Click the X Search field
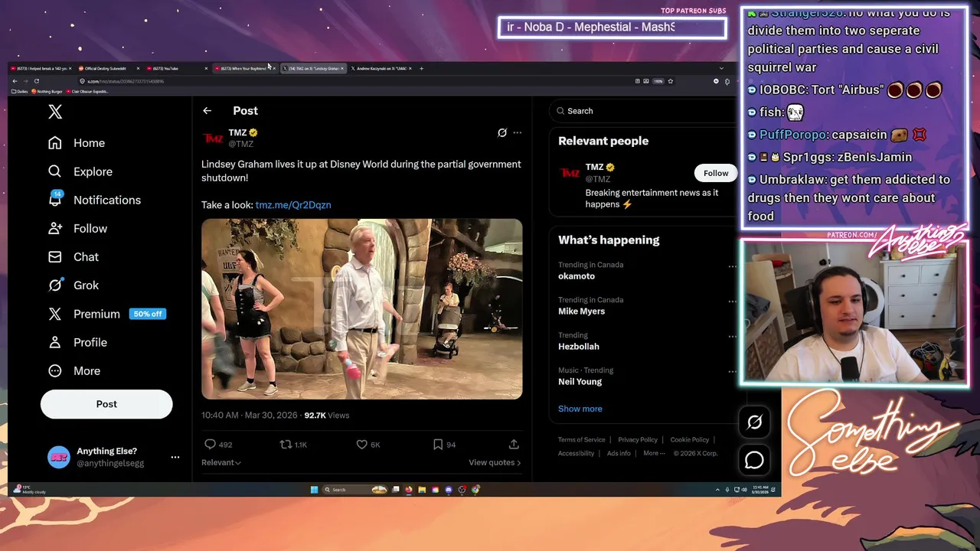Image resolution: width=980 pixels, height=551 pixels. [x=642, y=111]
